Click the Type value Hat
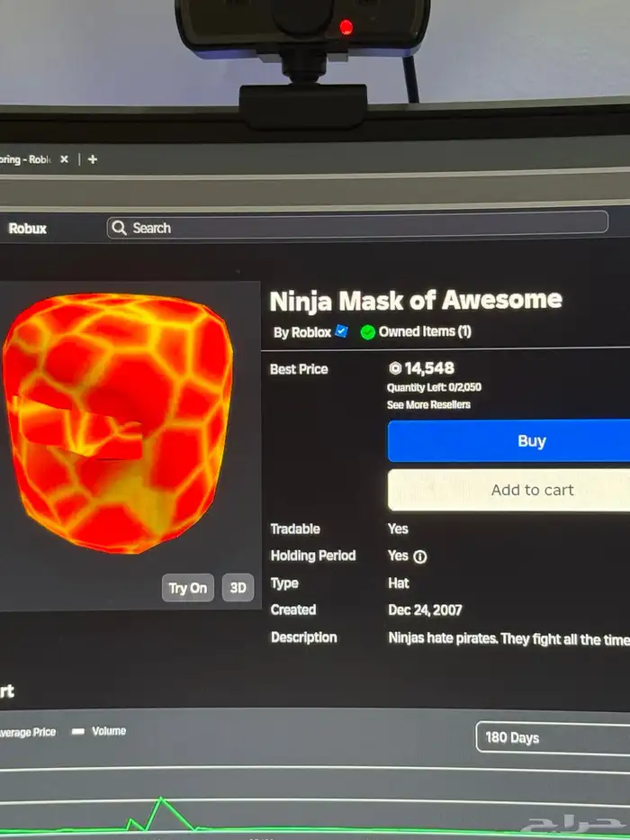This screenshot has height=840, width=630. click(x=399, y=583)
